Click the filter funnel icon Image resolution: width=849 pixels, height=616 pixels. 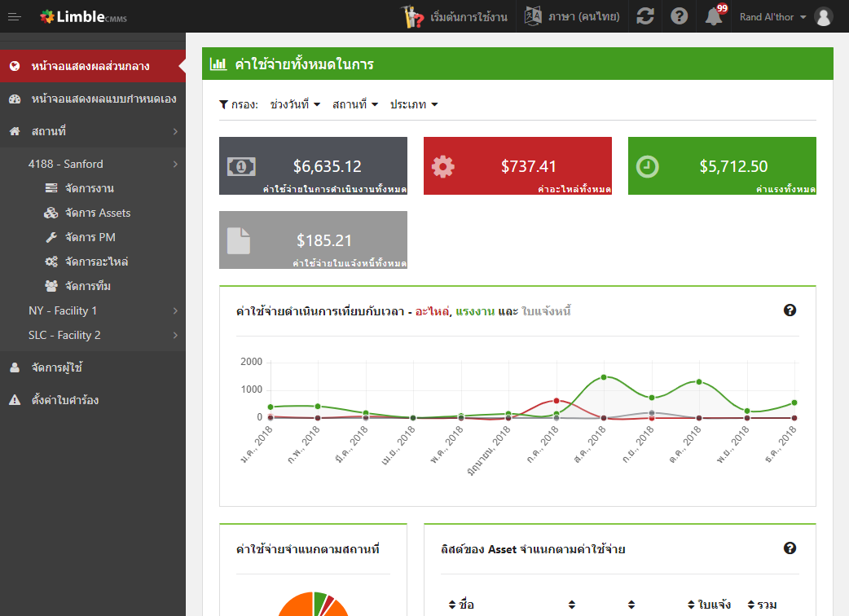tap(223, 104)
